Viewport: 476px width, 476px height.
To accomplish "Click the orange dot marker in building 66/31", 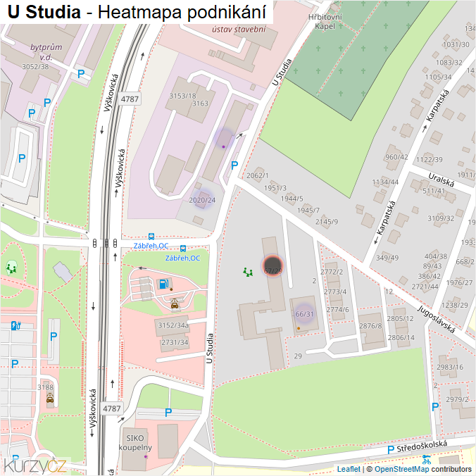I will pyautogui.click(x=299, y=328).
